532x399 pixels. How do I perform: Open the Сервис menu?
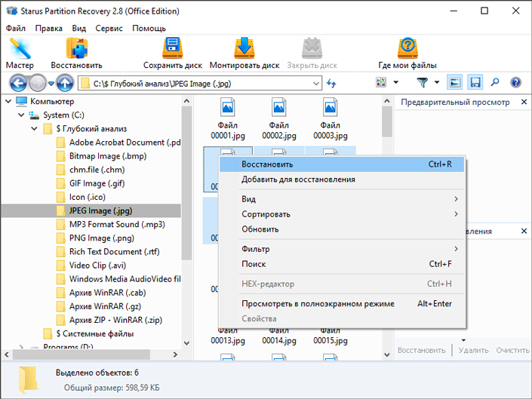coord(109,28)
